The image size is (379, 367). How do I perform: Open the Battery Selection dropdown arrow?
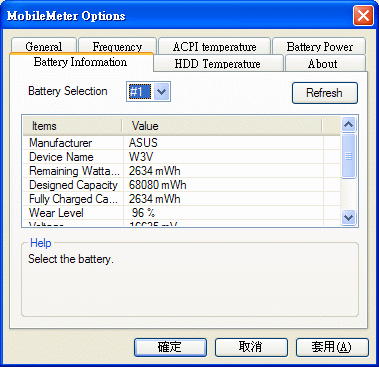tap(162, 91)
